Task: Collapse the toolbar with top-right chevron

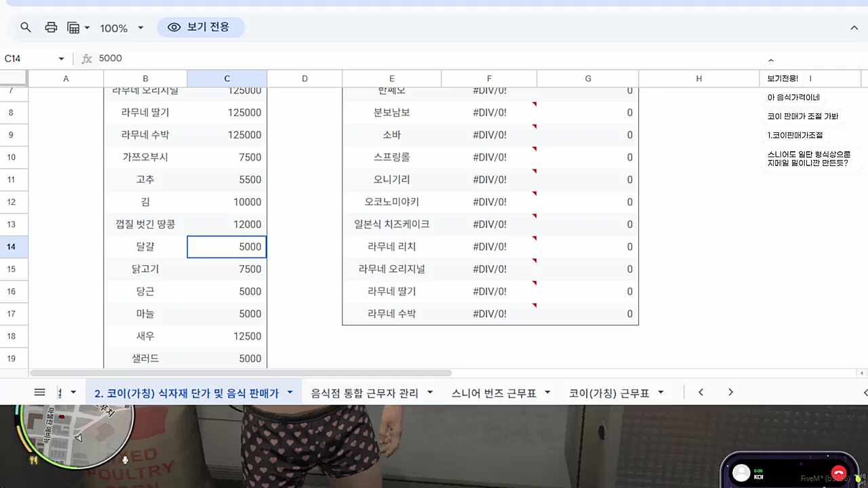Action: [x=854, y=28]
